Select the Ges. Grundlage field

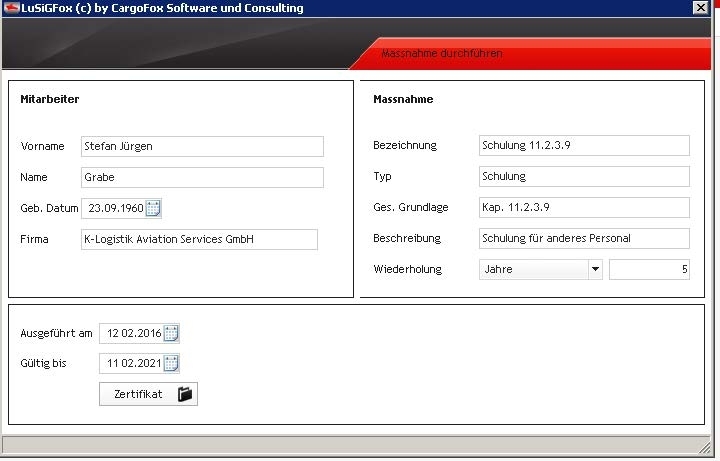[584, 208]
